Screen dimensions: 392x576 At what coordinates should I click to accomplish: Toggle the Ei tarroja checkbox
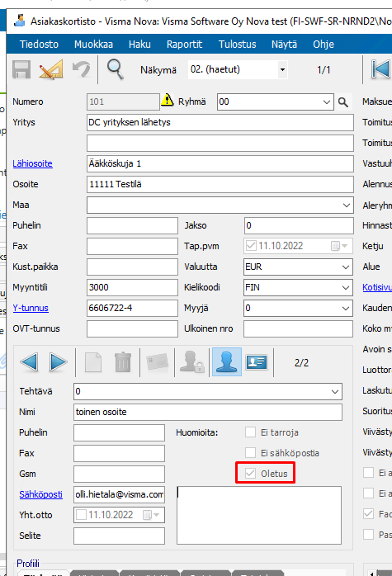pyautogui.click(x=251, y=432)
